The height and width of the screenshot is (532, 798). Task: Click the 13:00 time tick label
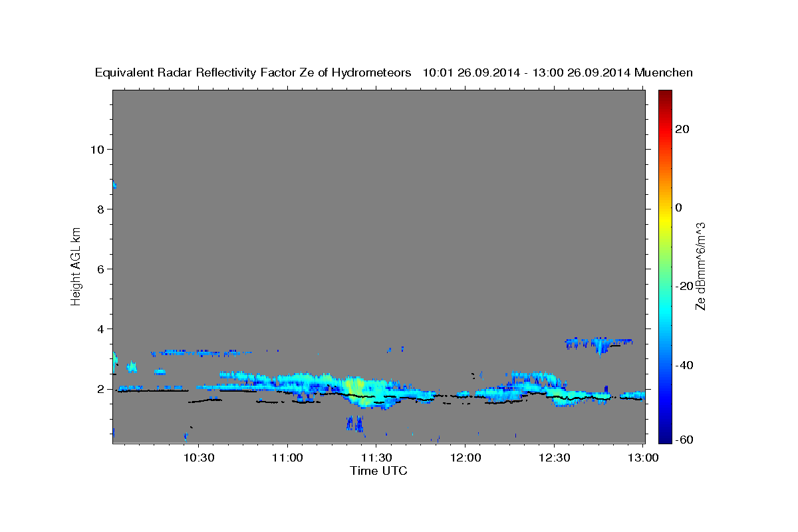point(643,458)
